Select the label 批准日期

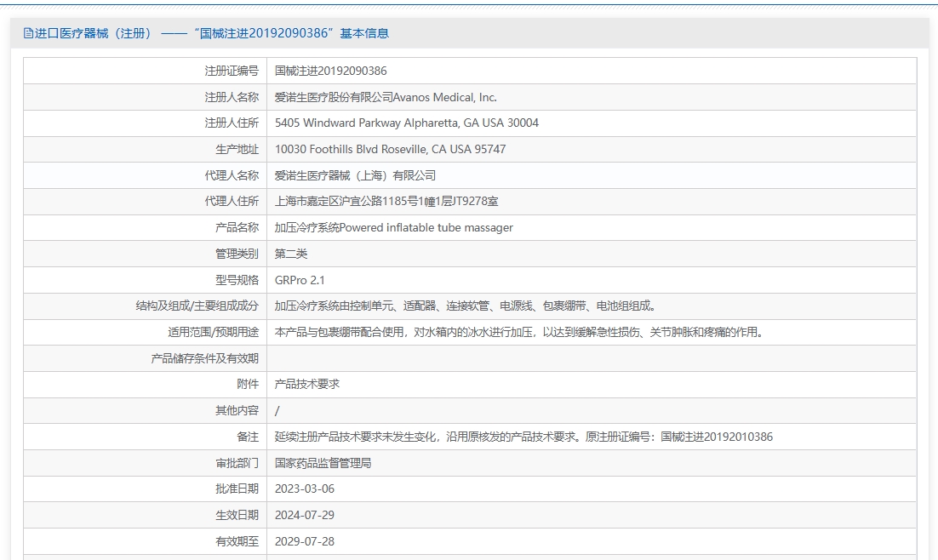237,489
